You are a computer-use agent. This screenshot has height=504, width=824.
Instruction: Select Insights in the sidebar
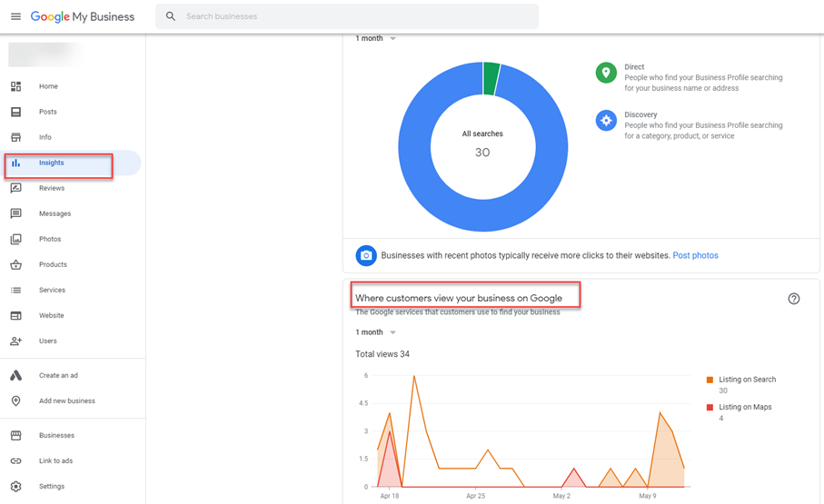click(x=73, y=163)
